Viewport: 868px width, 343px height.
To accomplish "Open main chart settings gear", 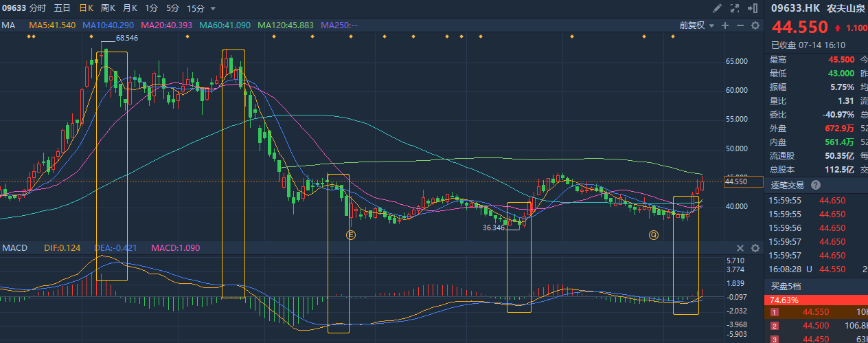I will click(x=755, y=25).
